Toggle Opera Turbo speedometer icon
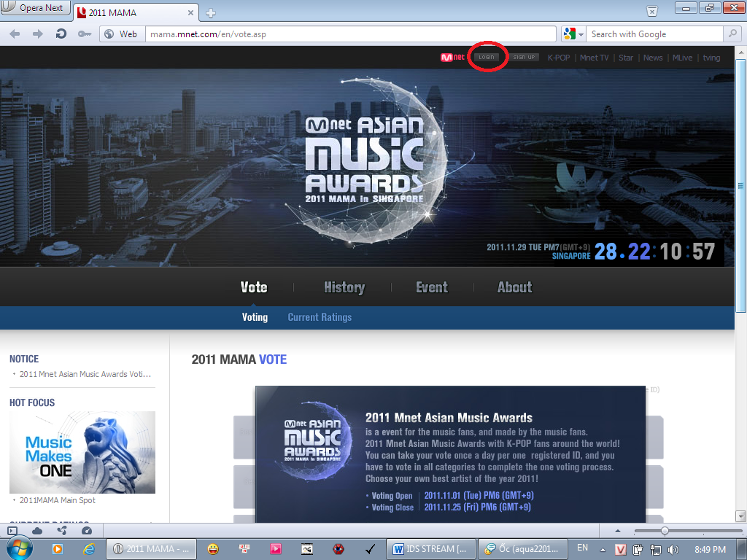Screen dimensions: 747x560 click(87, 531)
